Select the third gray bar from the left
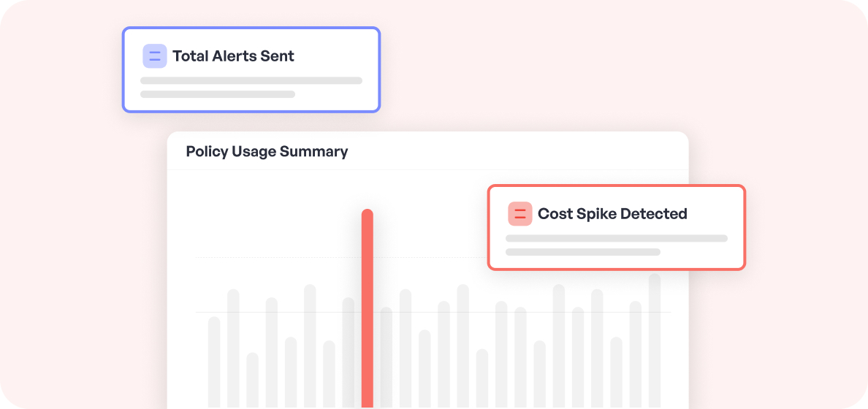The height and width of the screenshot is (409, 868). (252, 380)
